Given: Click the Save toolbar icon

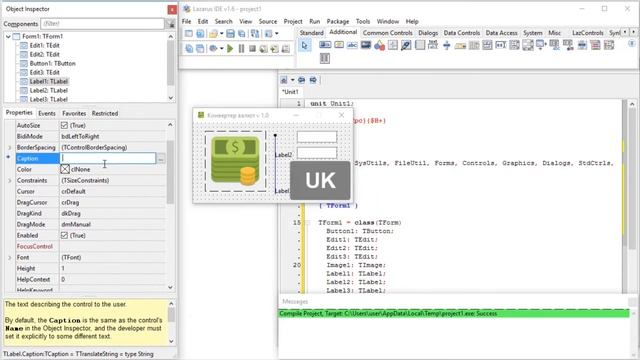Looking at the screenshot, I should tap(230, 34).
